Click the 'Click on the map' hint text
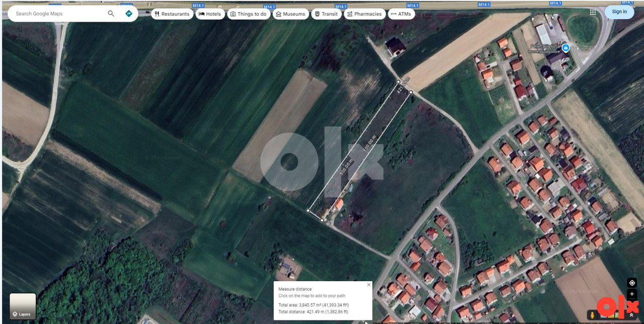This screenshot has height=324, width=644. tap(312, 296)
